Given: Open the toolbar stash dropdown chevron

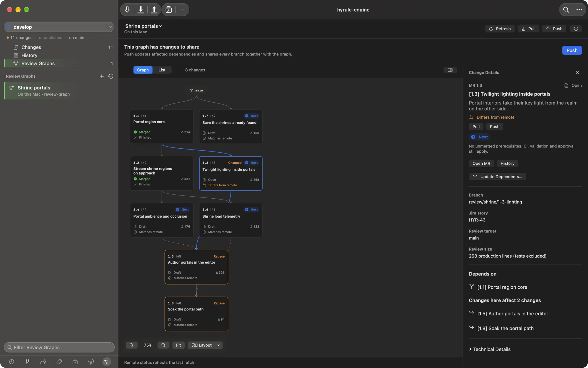Looking at the screenshot, I should [x=182, y=10].
